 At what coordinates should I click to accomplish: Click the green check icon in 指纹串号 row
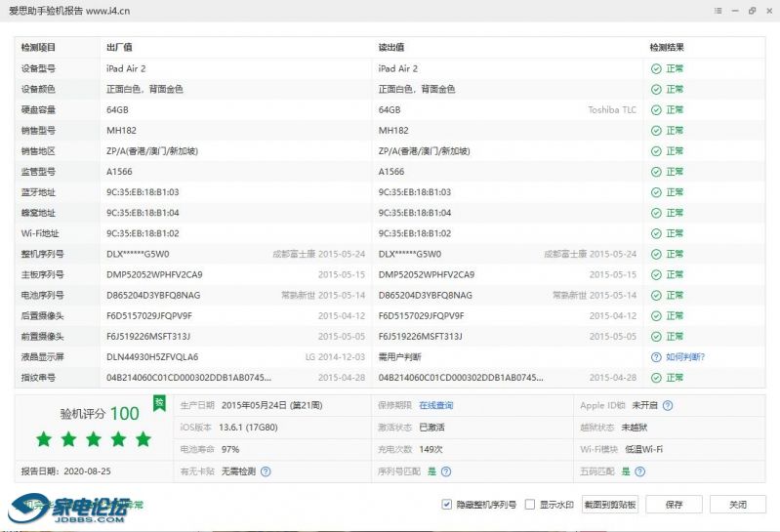pos(656,378)
